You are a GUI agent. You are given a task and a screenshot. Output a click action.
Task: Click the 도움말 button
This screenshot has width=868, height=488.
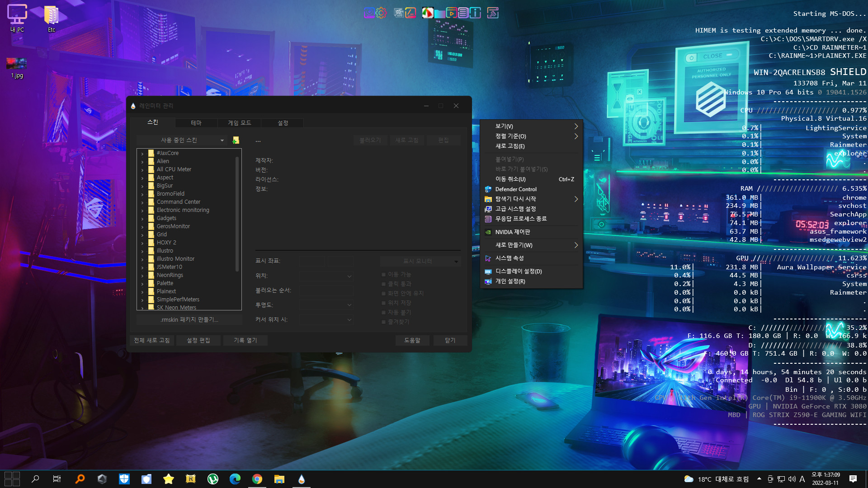tap(412, 340)
